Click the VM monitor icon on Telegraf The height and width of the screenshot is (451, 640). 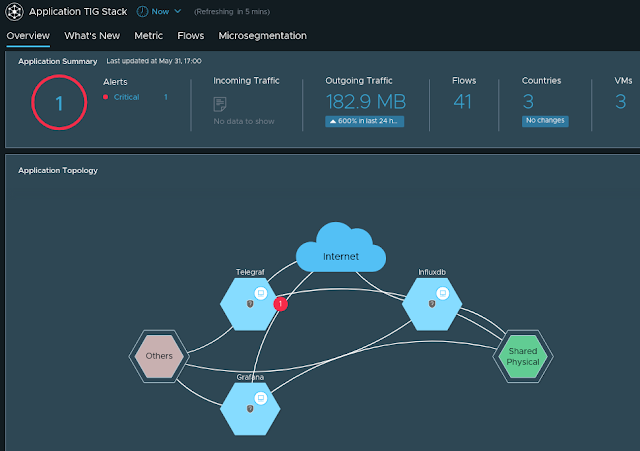[261, 293]
